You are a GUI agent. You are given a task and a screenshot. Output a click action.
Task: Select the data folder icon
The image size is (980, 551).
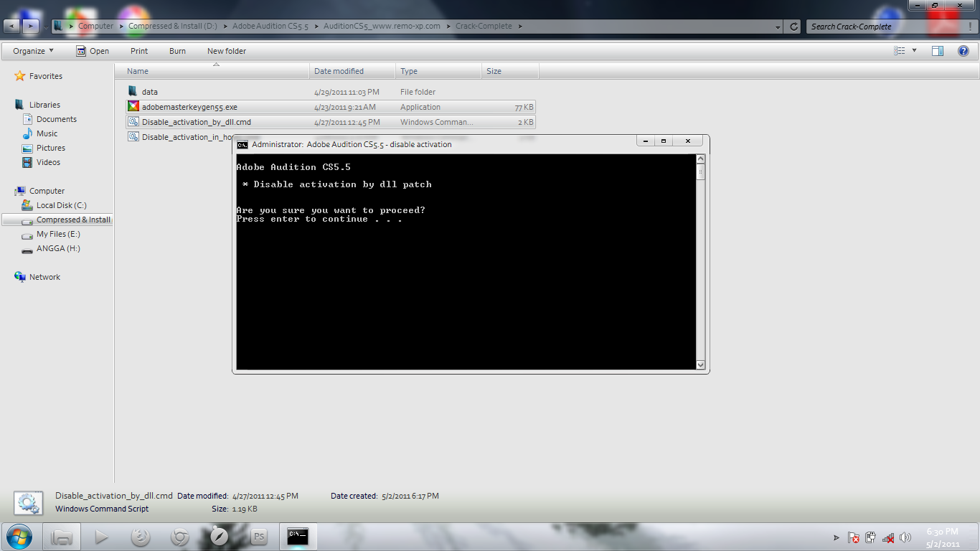point(133,91)
